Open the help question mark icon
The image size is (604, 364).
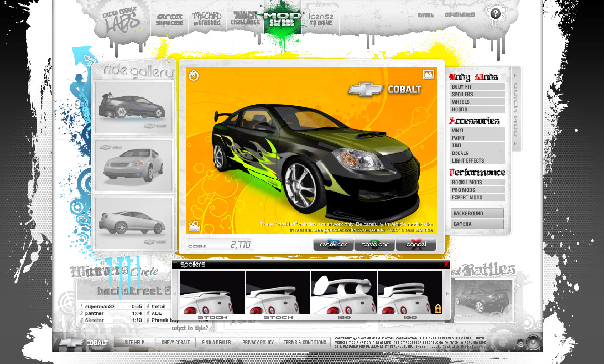click(495, 14)
